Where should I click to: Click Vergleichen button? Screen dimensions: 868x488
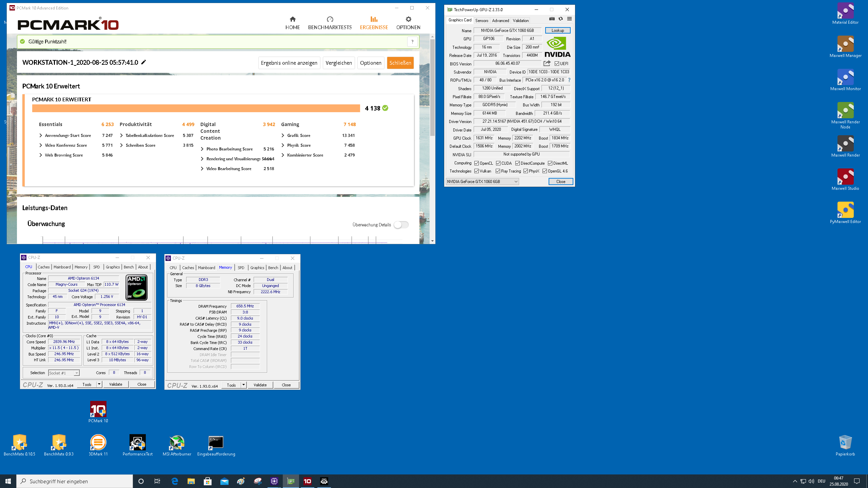(x=339, y=63)
